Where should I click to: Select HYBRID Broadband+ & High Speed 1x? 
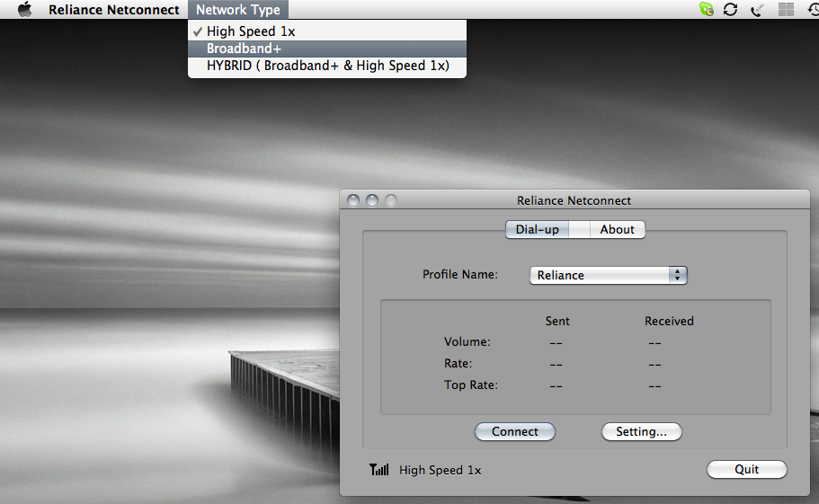click(327, 66)
